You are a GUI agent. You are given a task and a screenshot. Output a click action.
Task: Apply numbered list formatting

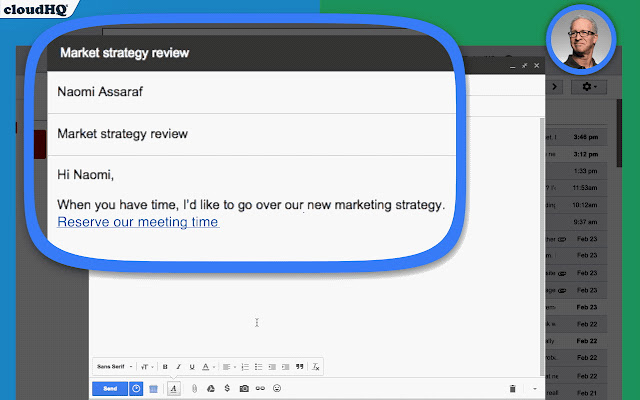[245, 367]
